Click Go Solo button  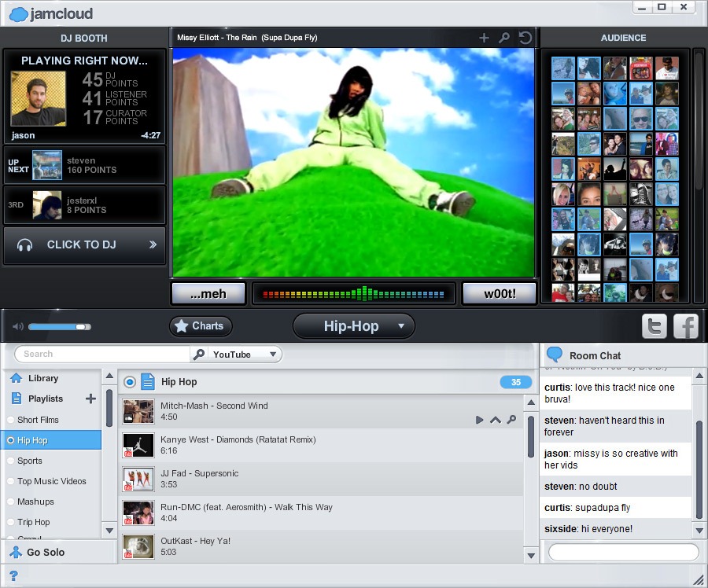59,552
